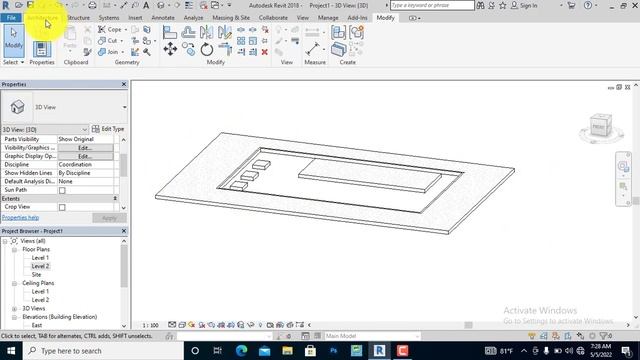Switch to the Manage ribbon tab
Image resolution: width=640 pixels, height=360 pixels.
(328, 18)
